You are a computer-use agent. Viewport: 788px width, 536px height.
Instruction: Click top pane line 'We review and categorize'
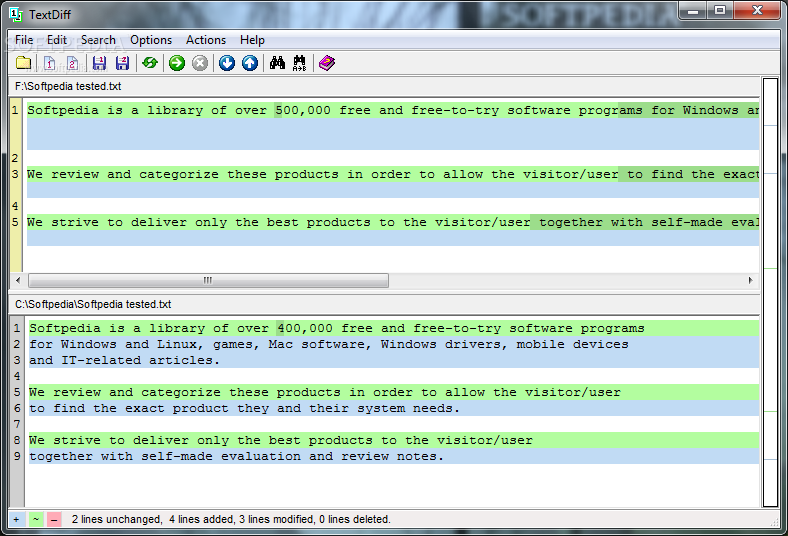click(393, 174)
